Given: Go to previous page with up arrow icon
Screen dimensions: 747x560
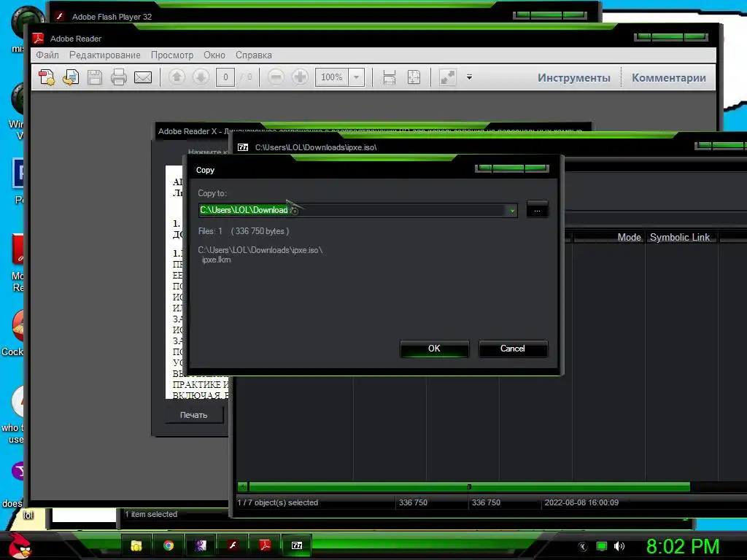Looking at the screenshot, I should click(x=177, y=77).
